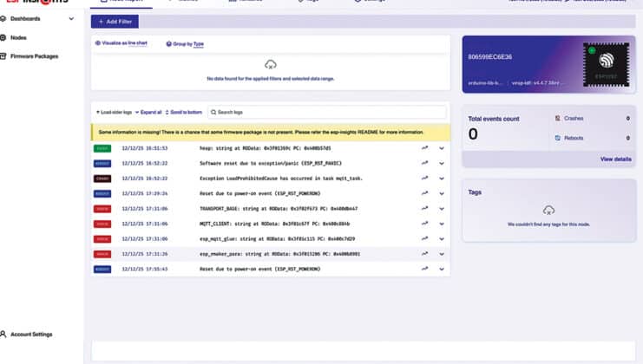Expand the Software reset log row chevron

[442, 164]
